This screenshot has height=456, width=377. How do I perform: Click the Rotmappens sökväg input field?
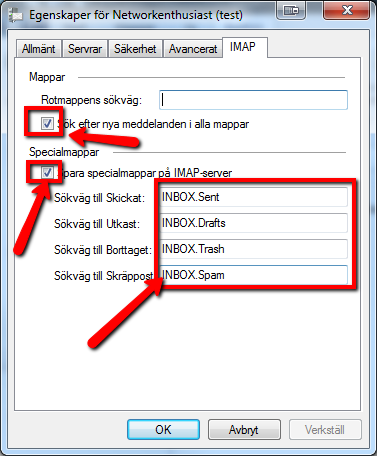point(253,100)
